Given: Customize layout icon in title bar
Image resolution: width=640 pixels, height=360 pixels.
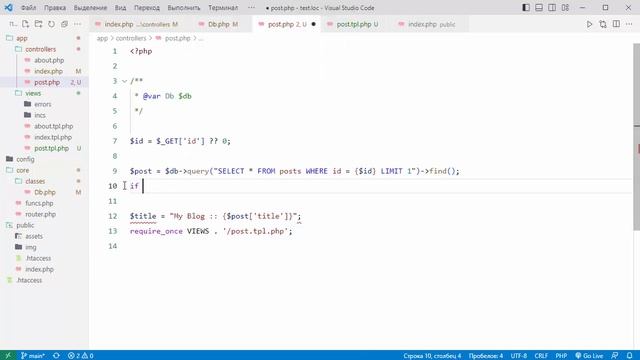Looking at the screenshot, I should point(565,8).
